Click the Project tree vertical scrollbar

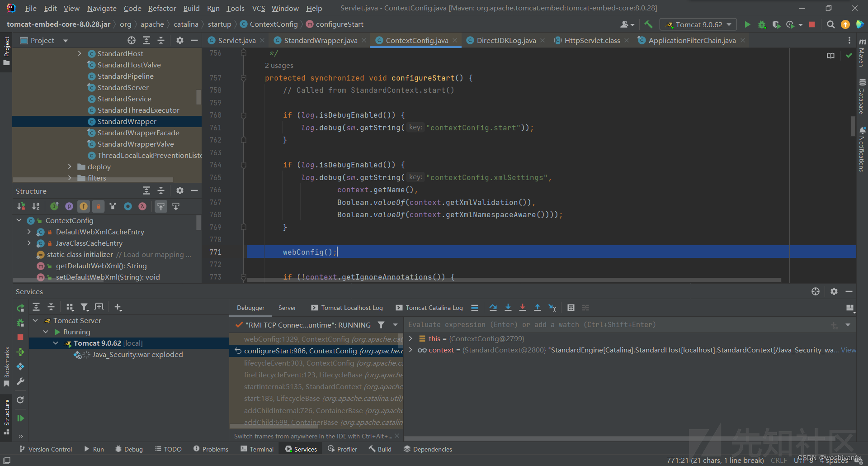(x=198, y=97)
